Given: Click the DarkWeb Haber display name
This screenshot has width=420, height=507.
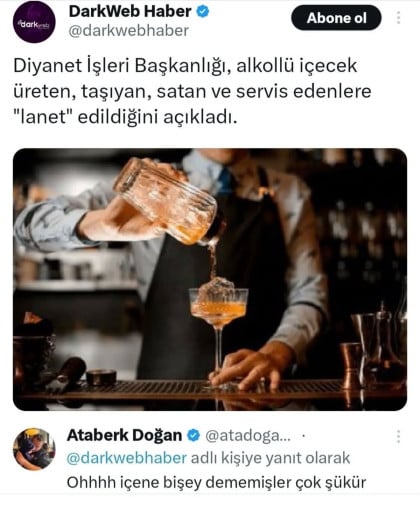Looking at the screenshot, I should (130, 12).
